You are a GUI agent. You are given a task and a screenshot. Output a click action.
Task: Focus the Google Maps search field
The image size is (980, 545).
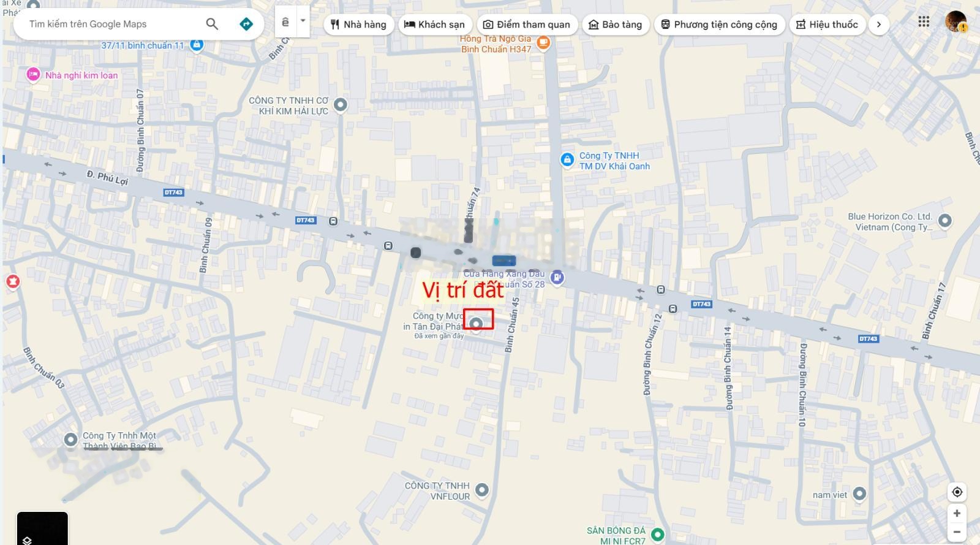pos(110,24)
